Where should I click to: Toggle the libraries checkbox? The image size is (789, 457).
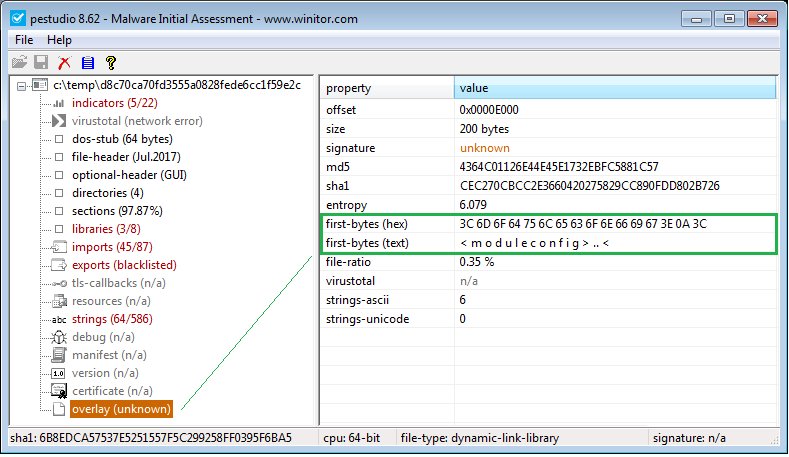coord(59,229)
